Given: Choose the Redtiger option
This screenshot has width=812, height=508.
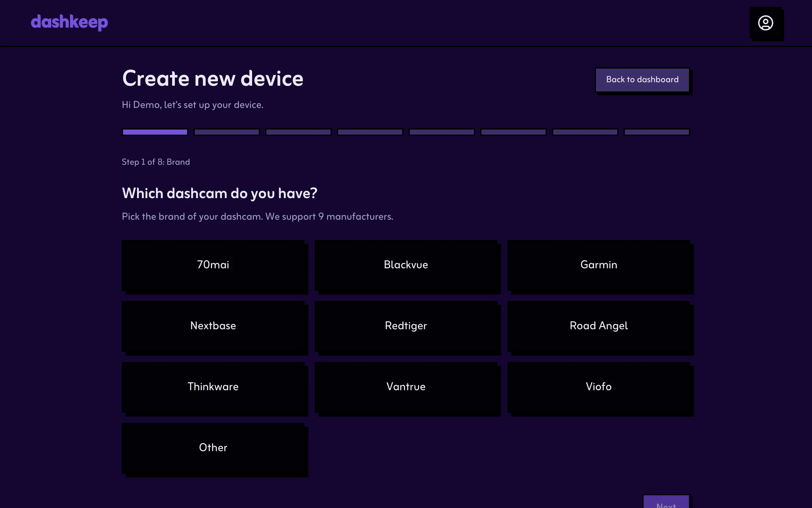Looking at the screenshot, I should (x=406, y=326).
